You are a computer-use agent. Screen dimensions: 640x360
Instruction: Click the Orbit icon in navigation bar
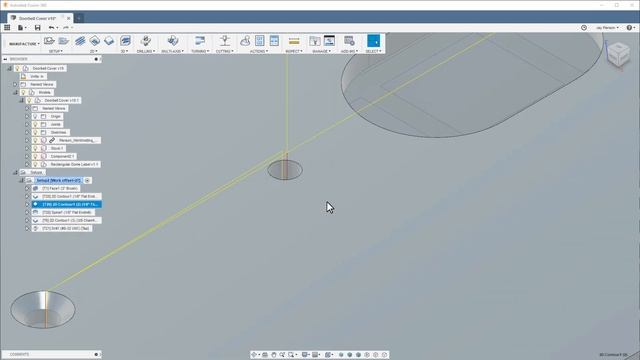[254, 355]
